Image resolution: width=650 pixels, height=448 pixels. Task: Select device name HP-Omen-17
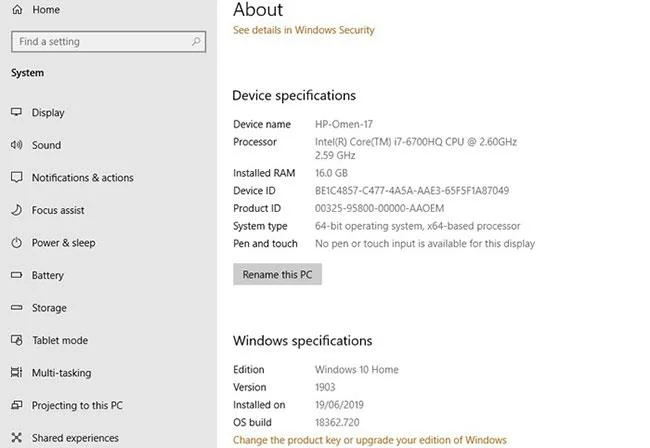tap(344, 124)
